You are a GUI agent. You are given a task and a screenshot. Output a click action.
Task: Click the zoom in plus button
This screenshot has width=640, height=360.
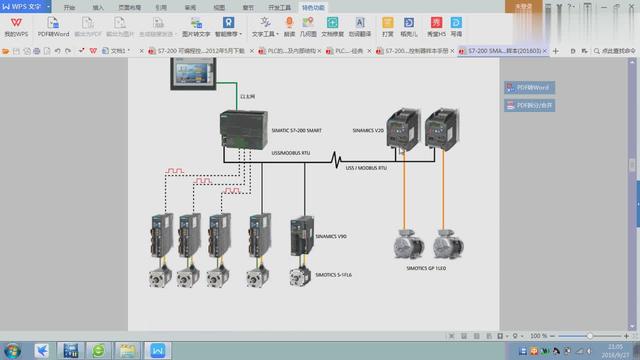[626, 336]
